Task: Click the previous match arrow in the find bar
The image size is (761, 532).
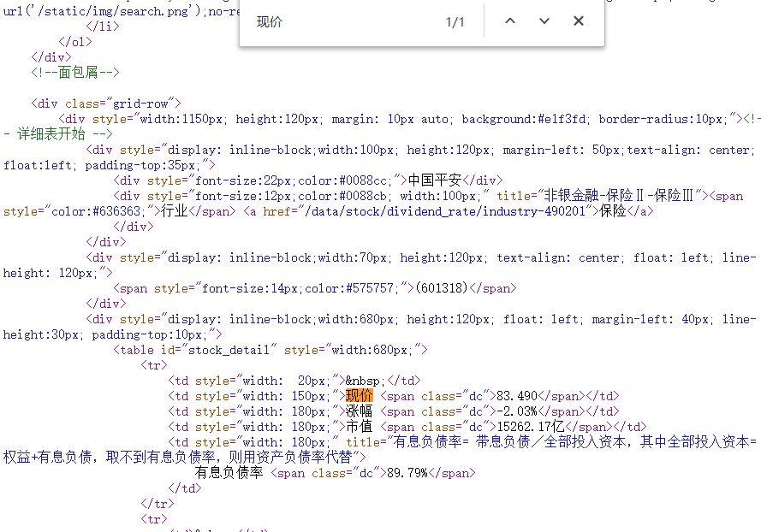Action: click(509, 21)
